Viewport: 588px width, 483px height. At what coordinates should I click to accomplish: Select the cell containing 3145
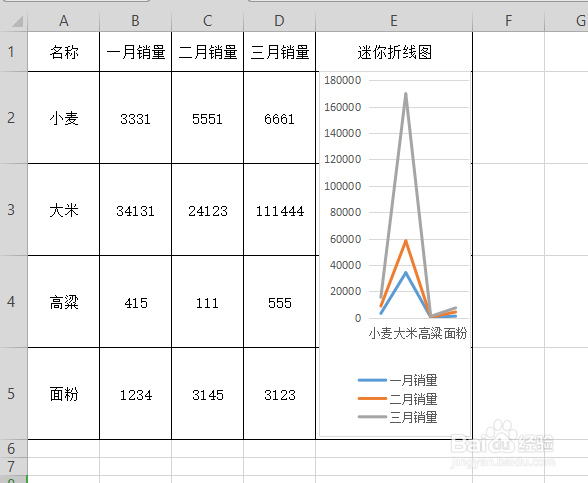click(207, 394)
